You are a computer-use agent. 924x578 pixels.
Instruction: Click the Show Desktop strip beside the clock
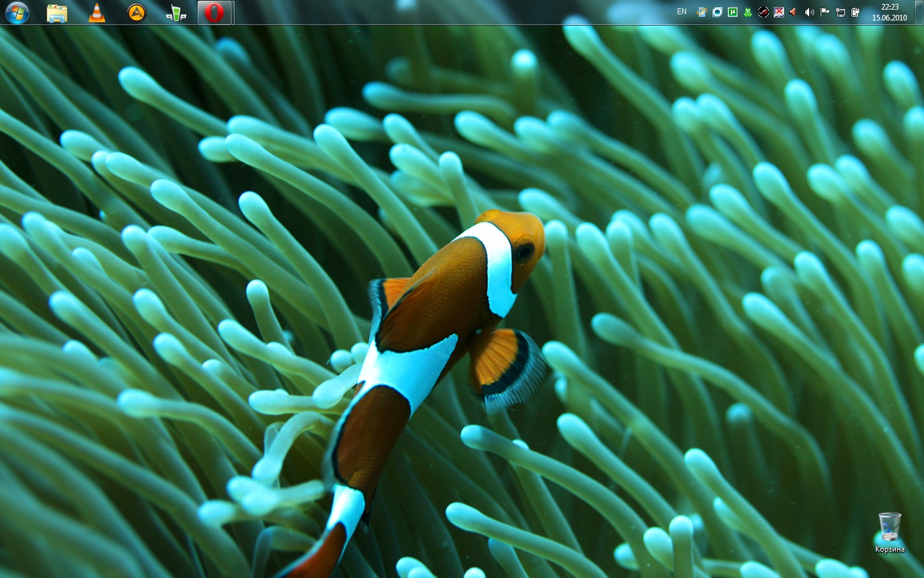[920, 12]
